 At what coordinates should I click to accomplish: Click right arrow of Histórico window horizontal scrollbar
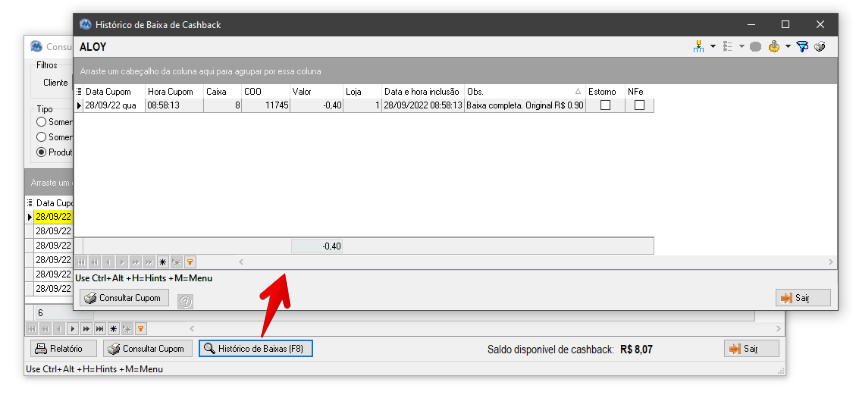point(831,262)
